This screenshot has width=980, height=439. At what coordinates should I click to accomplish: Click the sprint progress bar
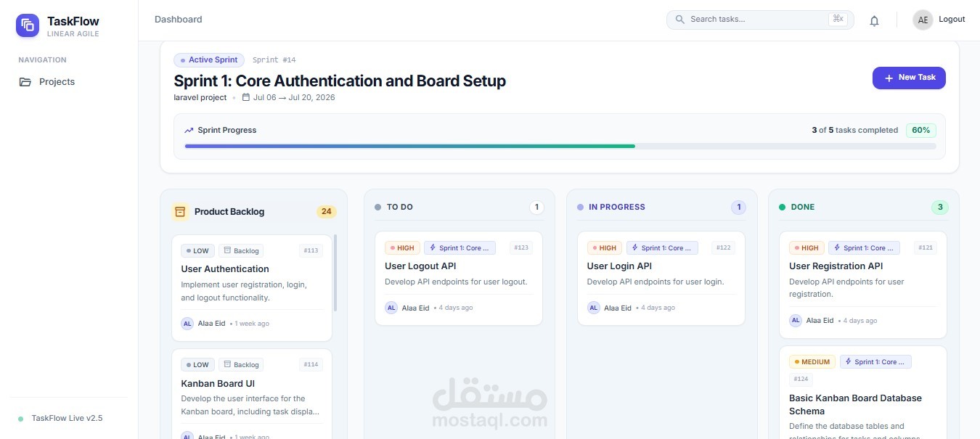pos(560,147)
